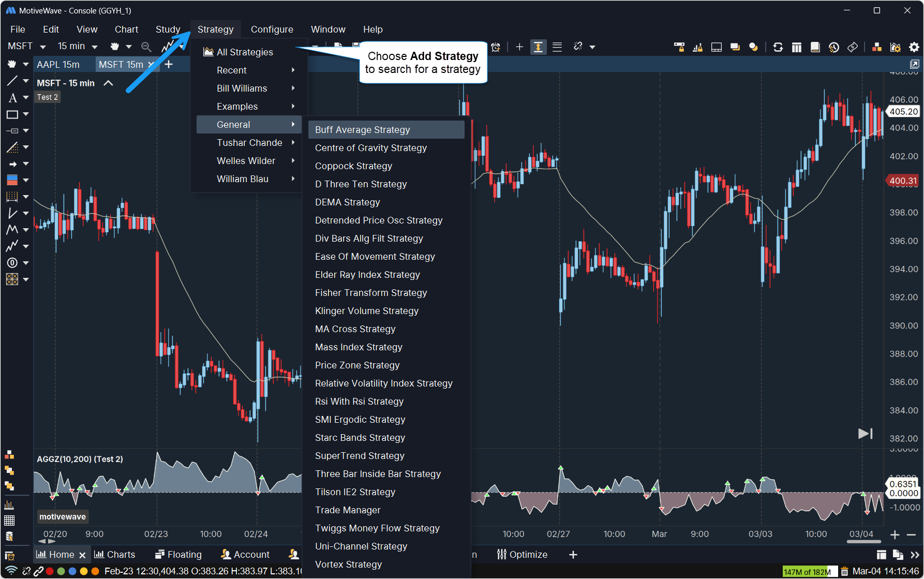Click the Optimize button in bottom bar

(523, 555)
